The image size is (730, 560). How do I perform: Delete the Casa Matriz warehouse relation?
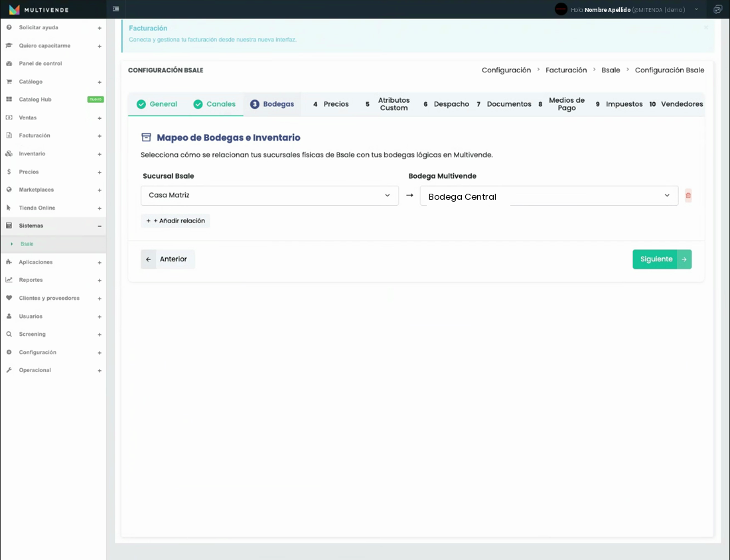click(688, 196)
